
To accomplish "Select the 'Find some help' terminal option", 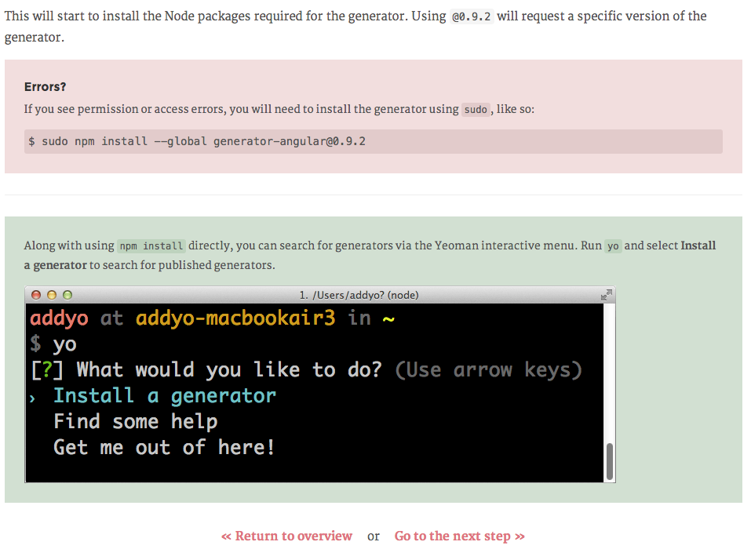I will click(136, 422).
